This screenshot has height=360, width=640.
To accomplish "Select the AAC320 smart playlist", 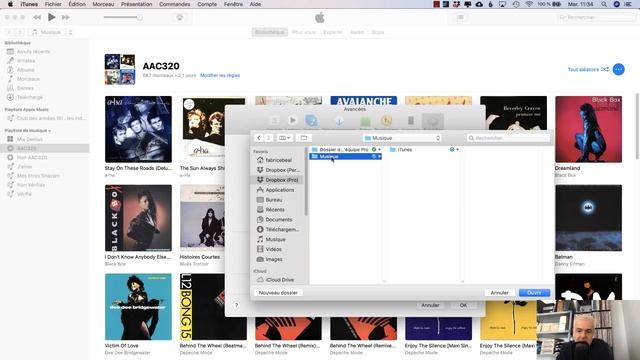I will pos(27,148).
